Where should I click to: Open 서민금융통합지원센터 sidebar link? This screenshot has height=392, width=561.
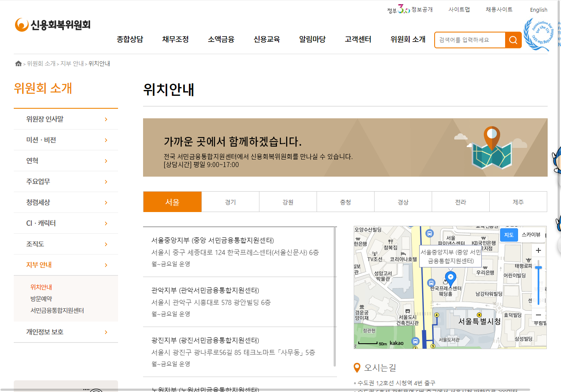coord(57,310)
